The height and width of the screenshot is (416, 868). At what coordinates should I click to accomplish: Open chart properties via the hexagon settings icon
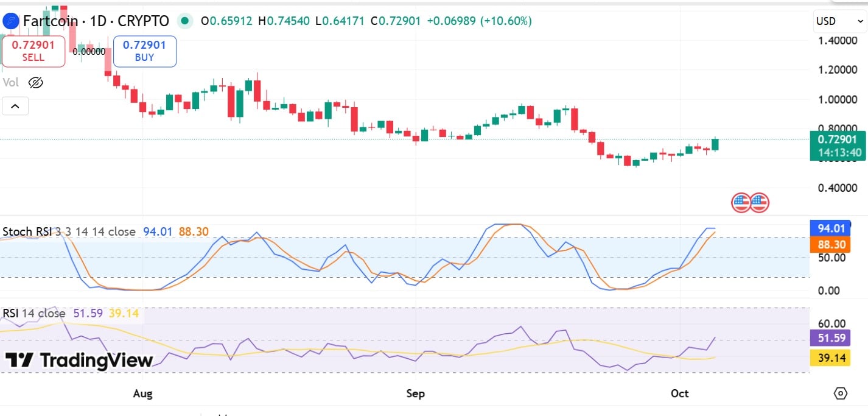point(841,393)
